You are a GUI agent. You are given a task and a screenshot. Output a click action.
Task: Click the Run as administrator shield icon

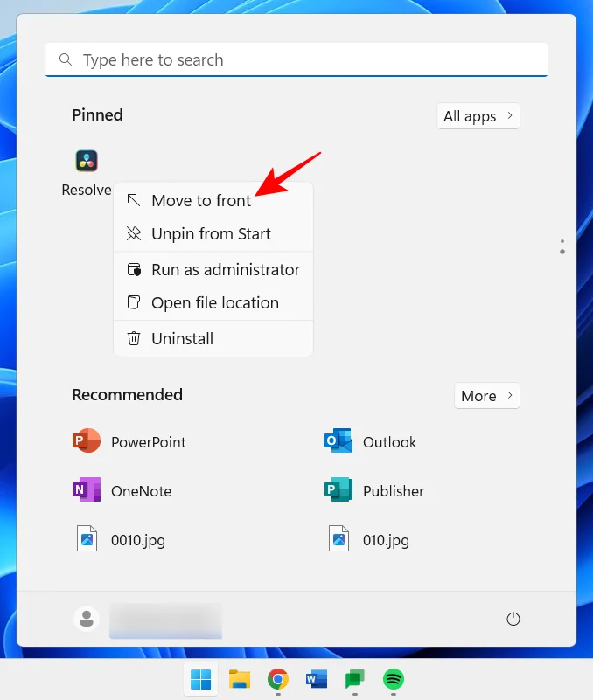pos(134,270)
